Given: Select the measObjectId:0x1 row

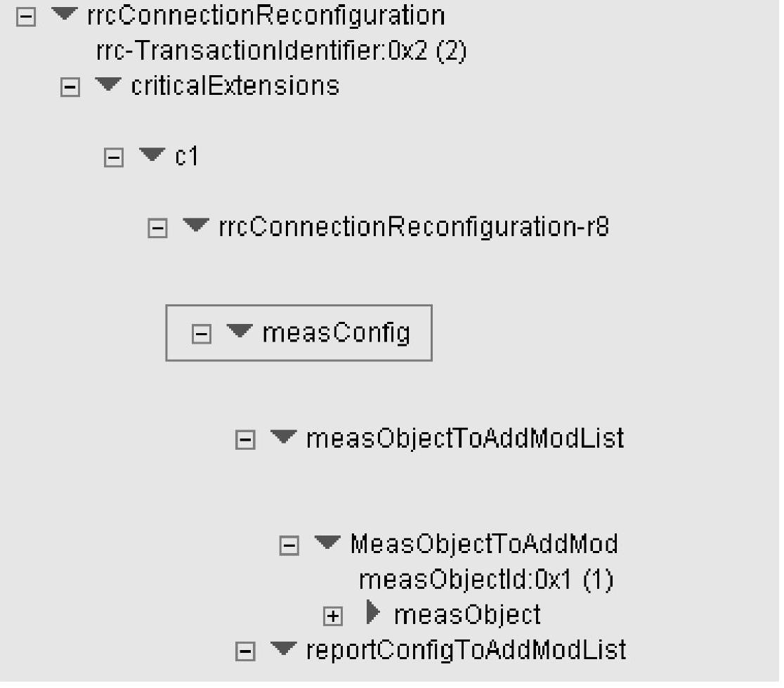Looking at the screenshot, I should [x=486, y=580].
